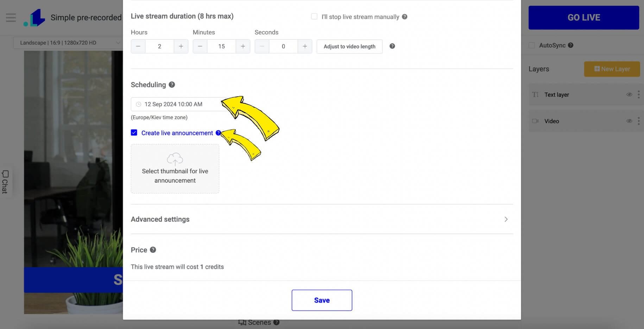
Task: Open the hamburger menu
Action: click(x=11, y=17)
